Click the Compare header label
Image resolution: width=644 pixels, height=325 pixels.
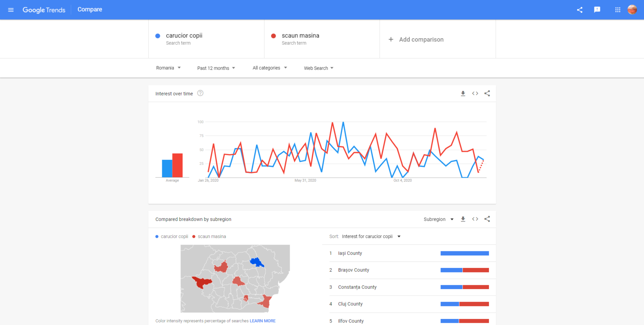90,10
